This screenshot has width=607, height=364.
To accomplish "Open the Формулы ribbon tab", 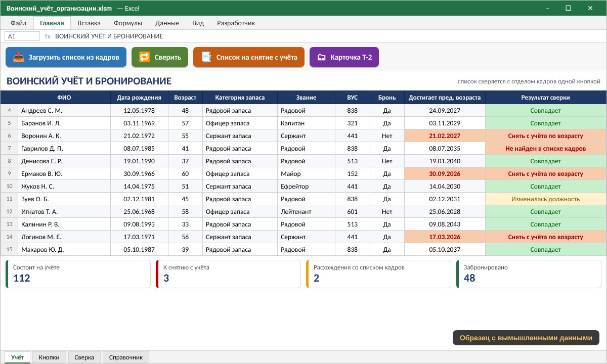I will [x=128, y=23].
